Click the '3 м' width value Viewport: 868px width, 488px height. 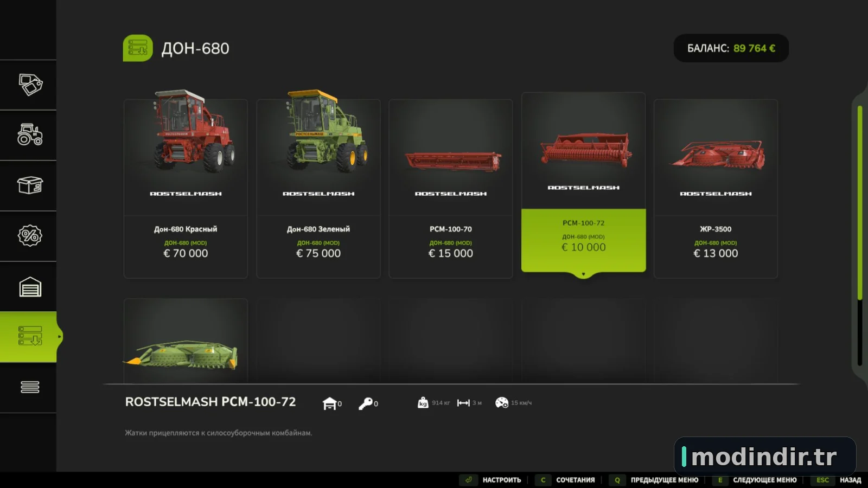[x=477, y=403]
